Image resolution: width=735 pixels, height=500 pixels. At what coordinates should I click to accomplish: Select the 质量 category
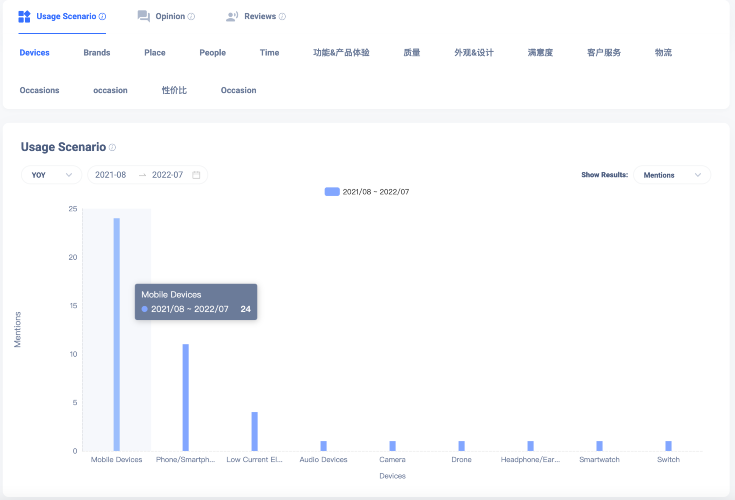pos(412,52)
